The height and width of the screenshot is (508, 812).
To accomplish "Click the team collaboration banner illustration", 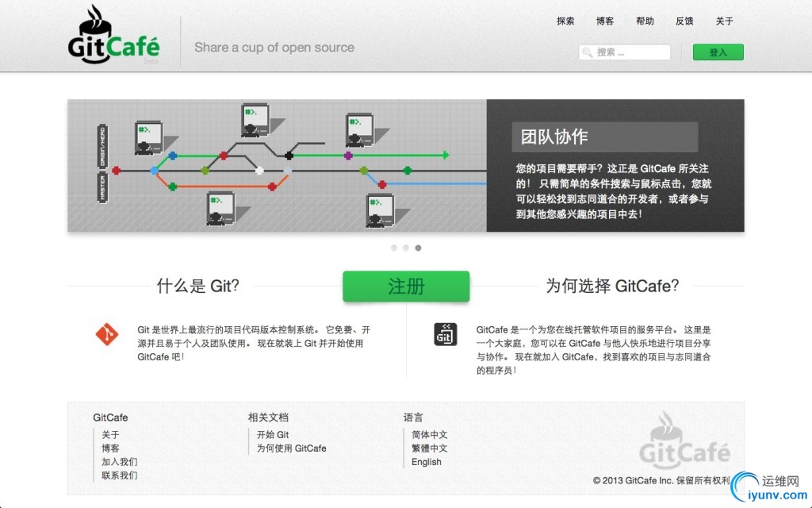I will coord(277,165).
